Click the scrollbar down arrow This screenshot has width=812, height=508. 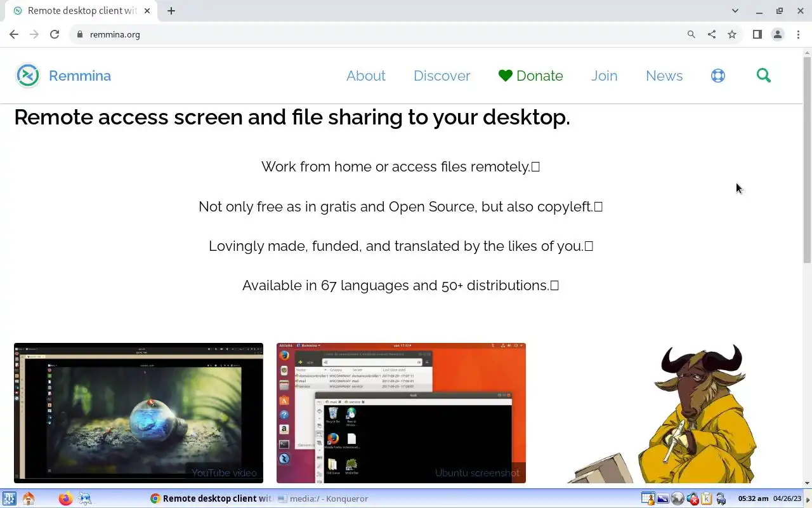tap(807, 483)
